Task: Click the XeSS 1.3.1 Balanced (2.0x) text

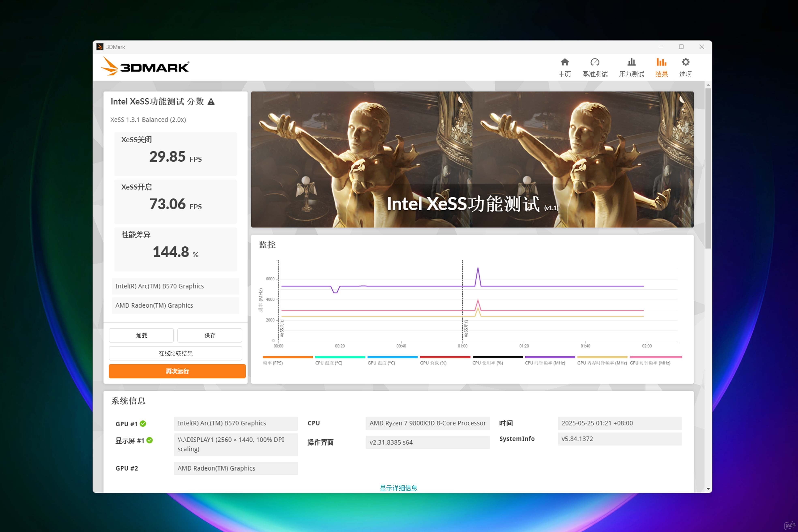Action: 148,119
